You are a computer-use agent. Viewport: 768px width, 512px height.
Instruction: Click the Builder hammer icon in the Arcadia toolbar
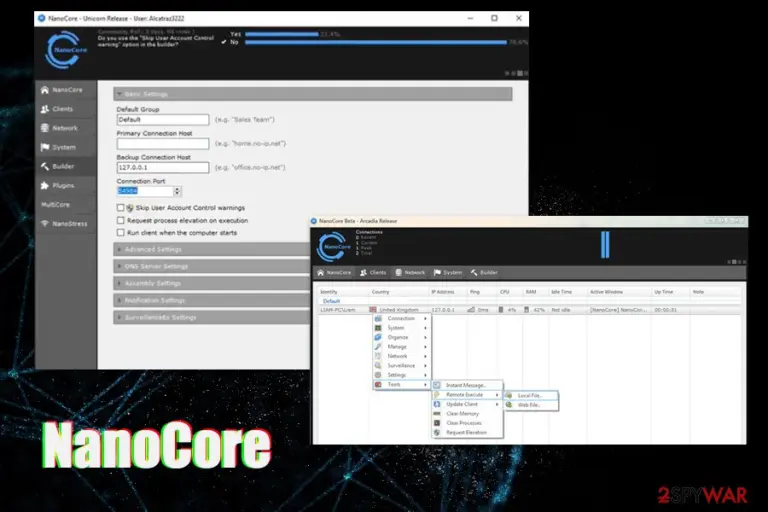474,272
